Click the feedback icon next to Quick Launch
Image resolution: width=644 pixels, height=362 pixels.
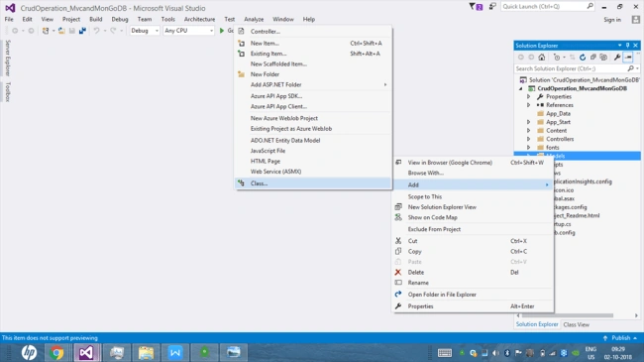tap(492, 7)
